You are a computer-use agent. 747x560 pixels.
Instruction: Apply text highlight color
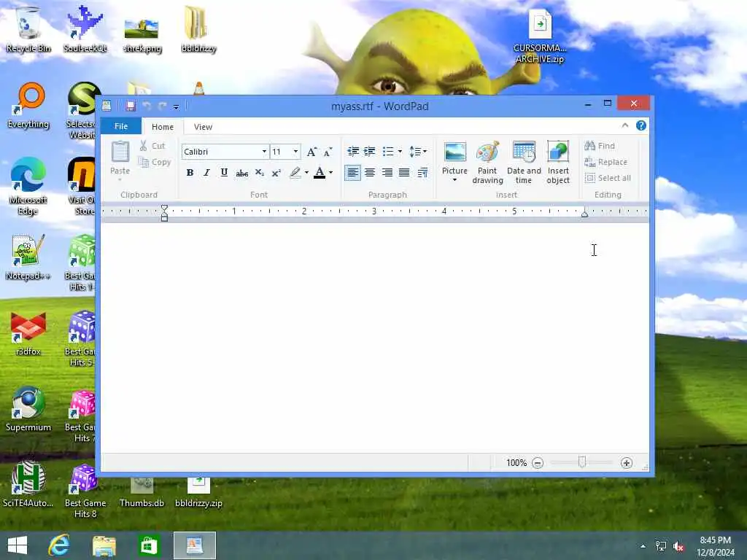point(295,173)
